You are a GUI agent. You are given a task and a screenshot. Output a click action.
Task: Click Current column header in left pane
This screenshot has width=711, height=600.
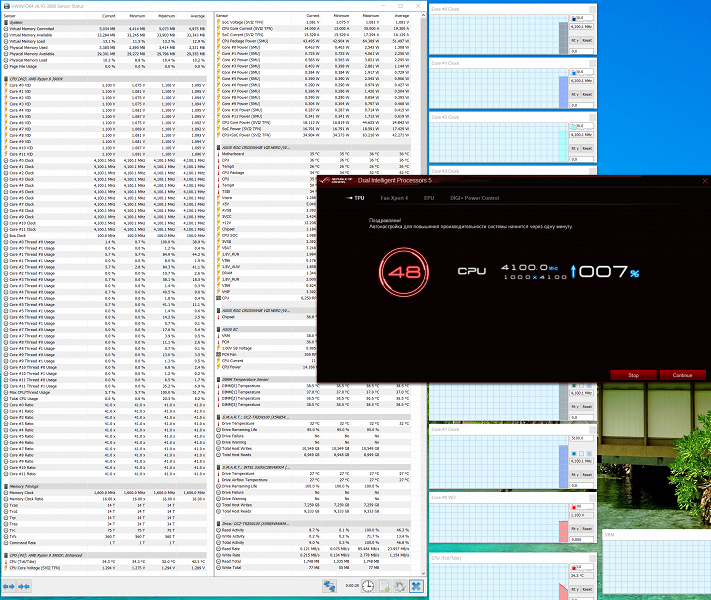click(109, 16)
